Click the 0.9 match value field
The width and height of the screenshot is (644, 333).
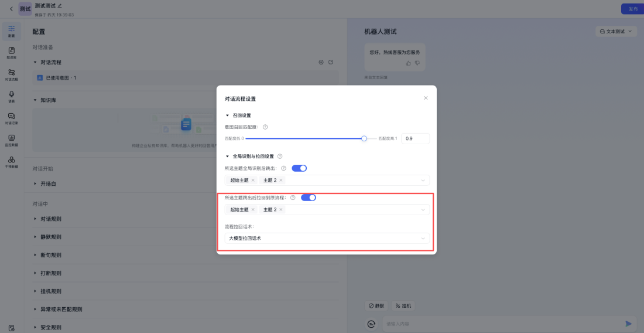pyautogui.click(x=415, y=138)
